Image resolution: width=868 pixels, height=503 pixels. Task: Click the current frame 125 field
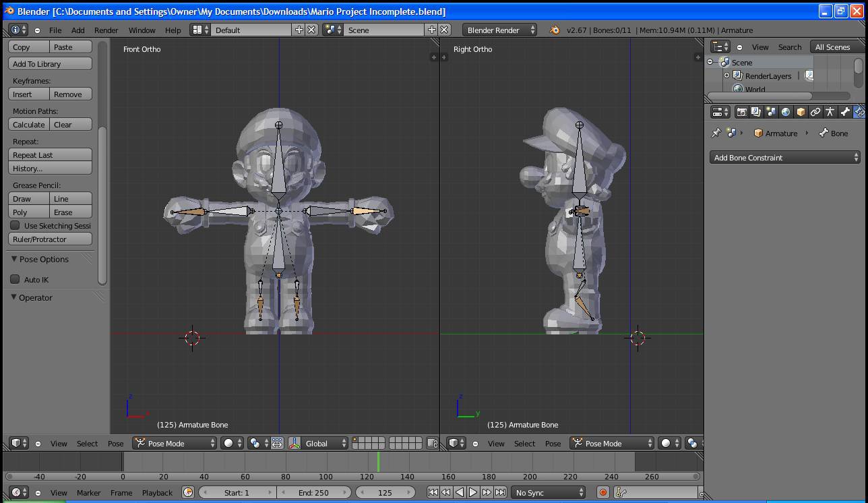coord(385,492)
